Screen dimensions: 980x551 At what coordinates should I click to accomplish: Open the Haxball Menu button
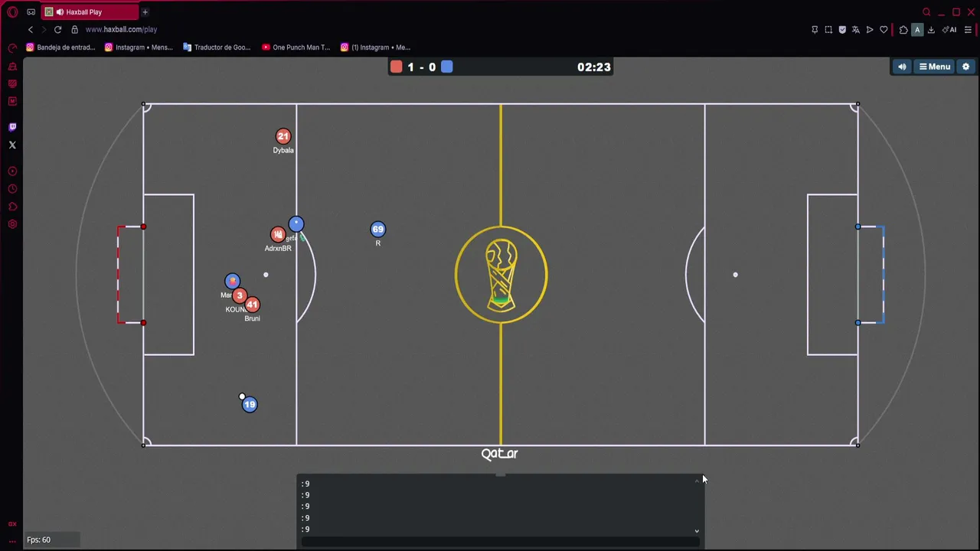pos(934,67)
